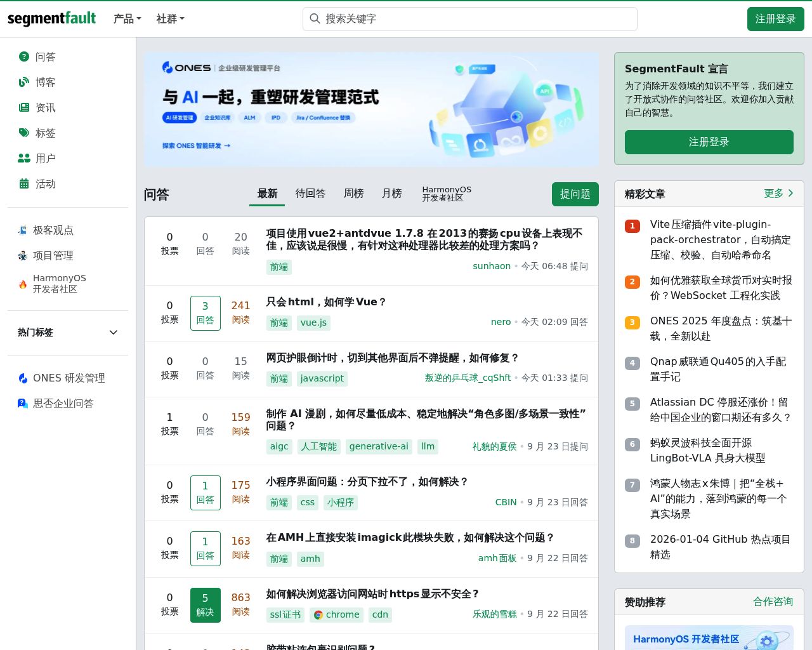The image size is (812, 650).
Task: Open article ONES 2025 年度盘点
Action: [721, 329]
